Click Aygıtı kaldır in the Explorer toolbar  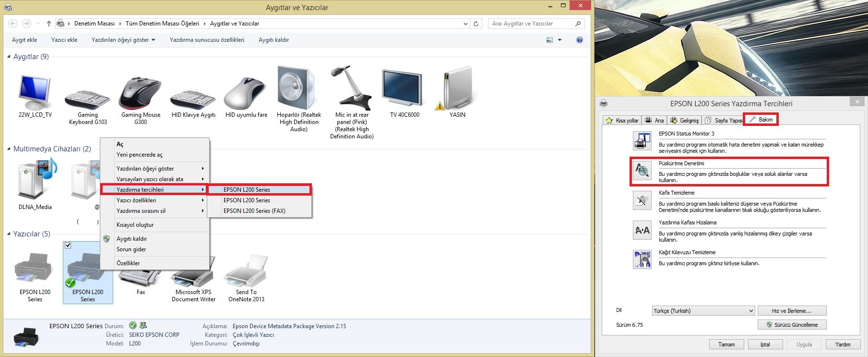[273, 40]
